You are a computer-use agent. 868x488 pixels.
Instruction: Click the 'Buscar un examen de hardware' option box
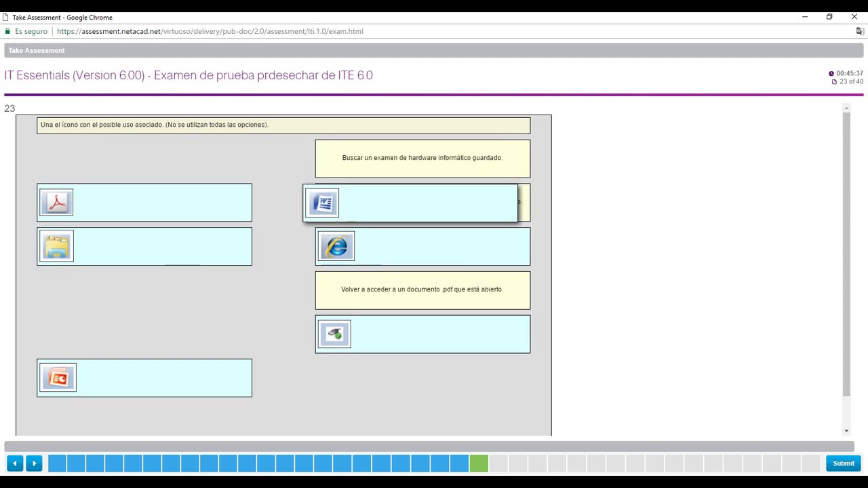tap(422, 159)
